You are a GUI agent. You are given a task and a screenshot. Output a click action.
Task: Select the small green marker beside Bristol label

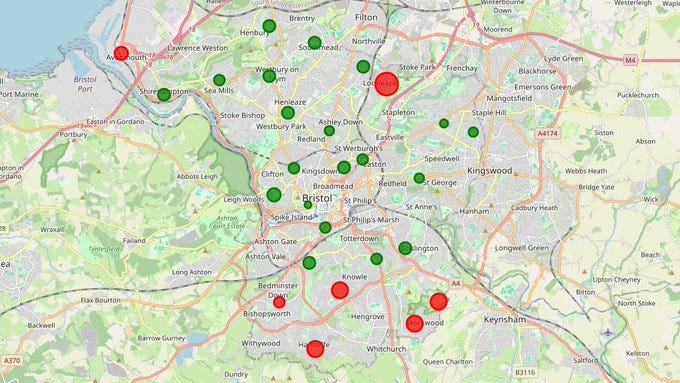(x=308, y=205)
